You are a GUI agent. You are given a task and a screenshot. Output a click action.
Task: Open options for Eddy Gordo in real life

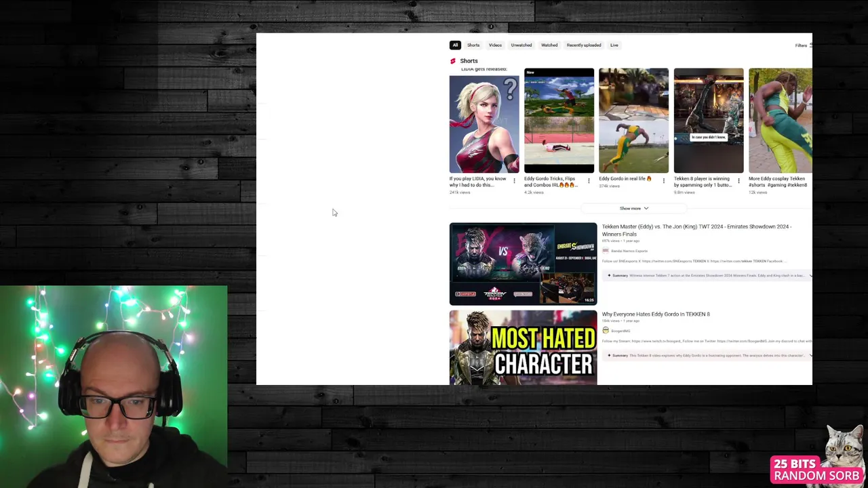663,181
